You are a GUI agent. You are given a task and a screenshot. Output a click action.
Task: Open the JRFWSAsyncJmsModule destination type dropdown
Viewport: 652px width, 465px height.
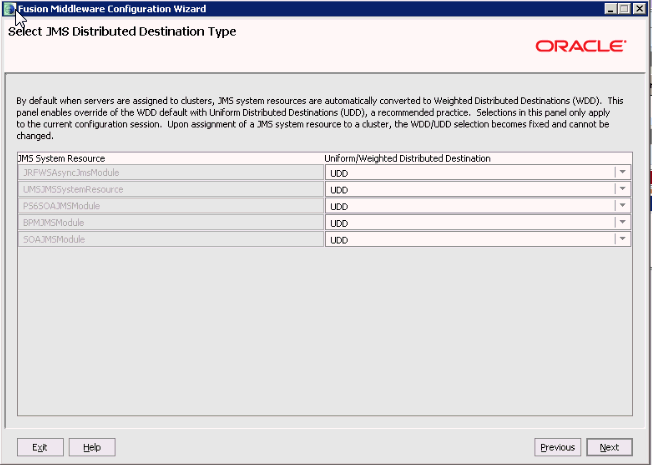point(622,172)
